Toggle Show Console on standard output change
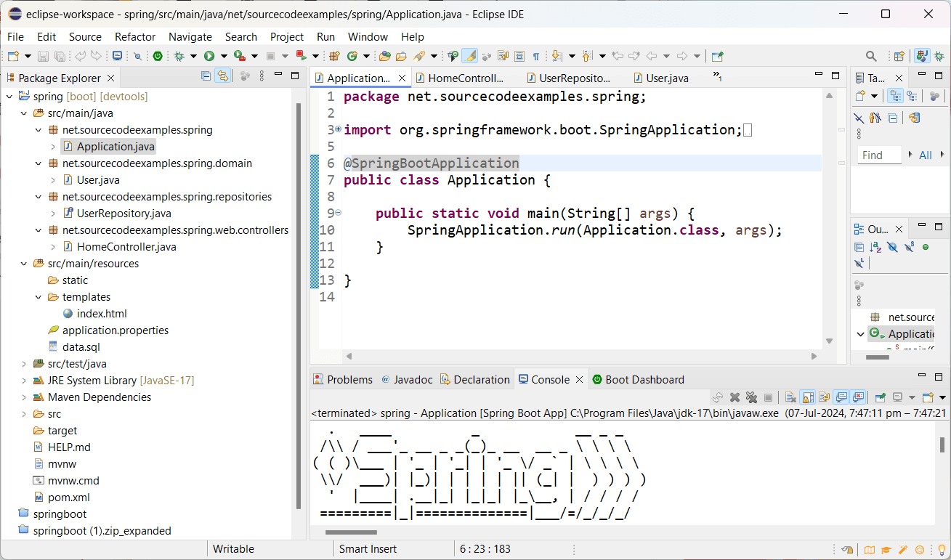Screen dimensions: 951x560 [x=841, y=397]
